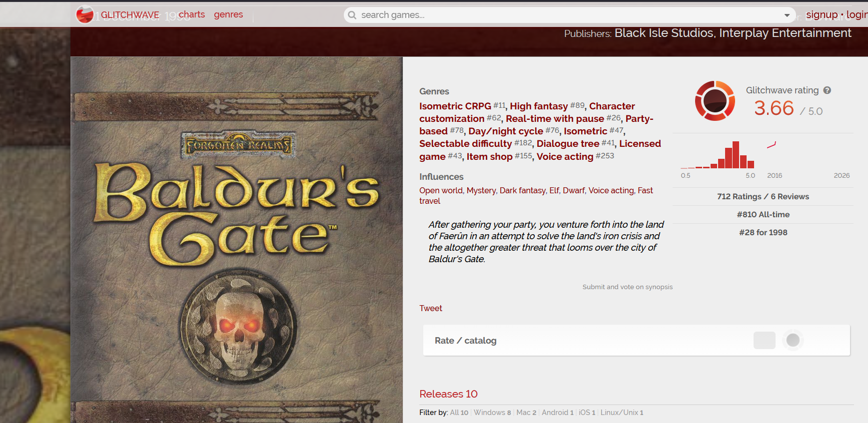868x423 pixels.
Task: Click the grey square button in Rate bar
Action: pyautogui.click(x=765, y=341)
